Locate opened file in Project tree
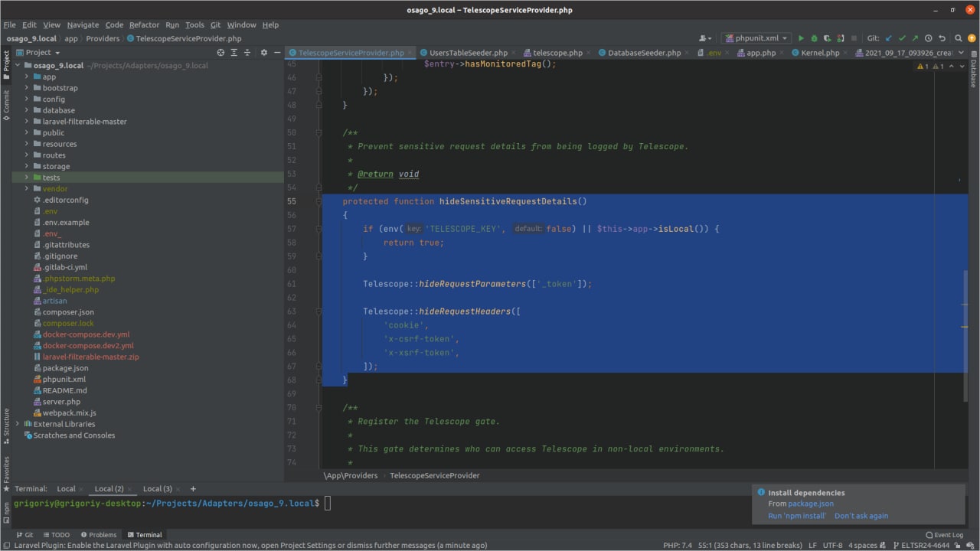980x551 pixels. click(x=220, y=53)
